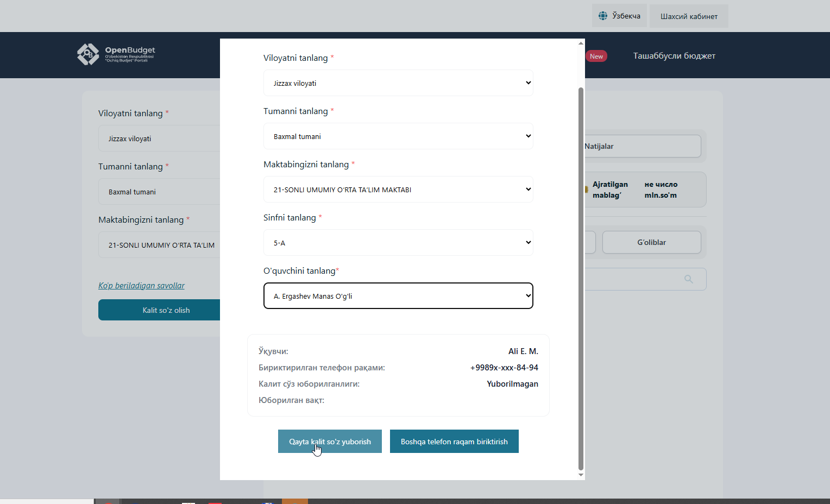Switch to the G'oliblar tab
The width and height of the screenshot is (830, 504).
tap(652, 242)
